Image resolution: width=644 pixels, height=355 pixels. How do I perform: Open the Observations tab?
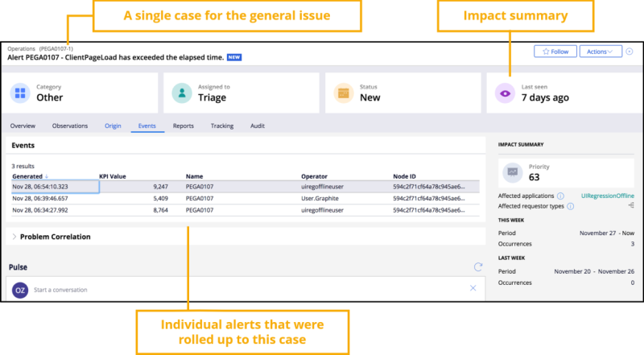[70, 126]
